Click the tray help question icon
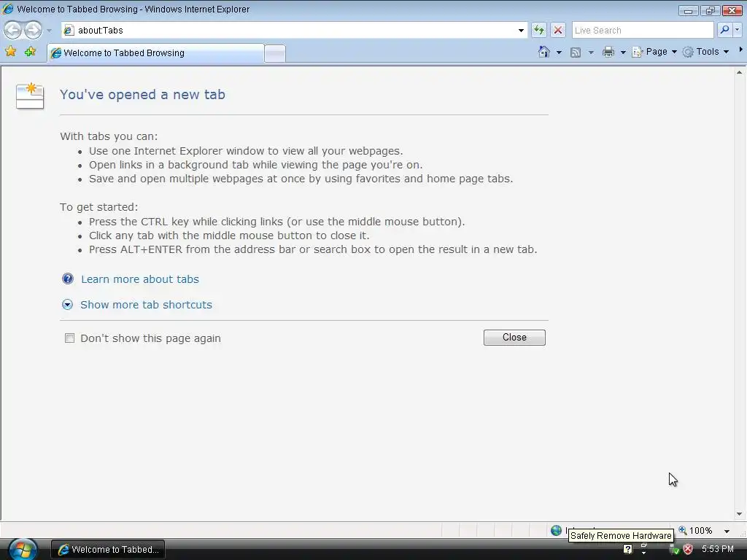Screen dimensions: 747x560 point(628,549)
